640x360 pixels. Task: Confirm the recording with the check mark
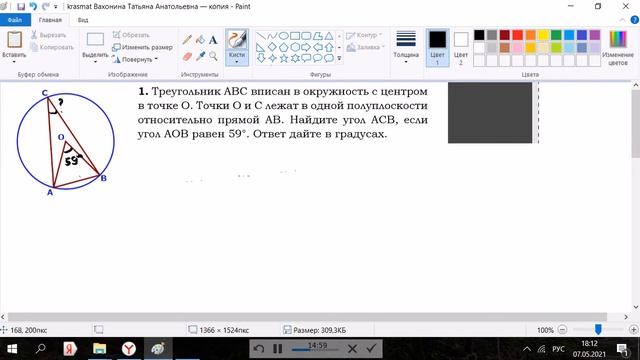[371, 348]
